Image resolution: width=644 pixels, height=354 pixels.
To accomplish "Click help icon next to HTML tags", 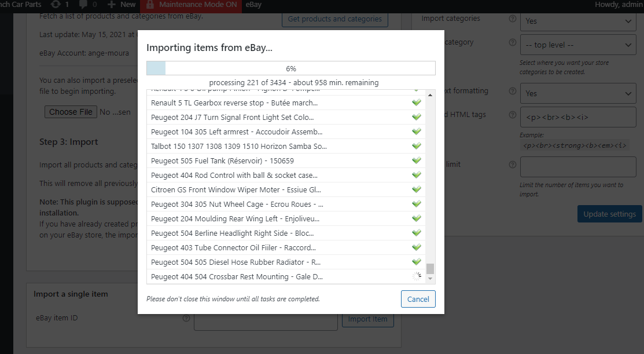I will point(512,115).
